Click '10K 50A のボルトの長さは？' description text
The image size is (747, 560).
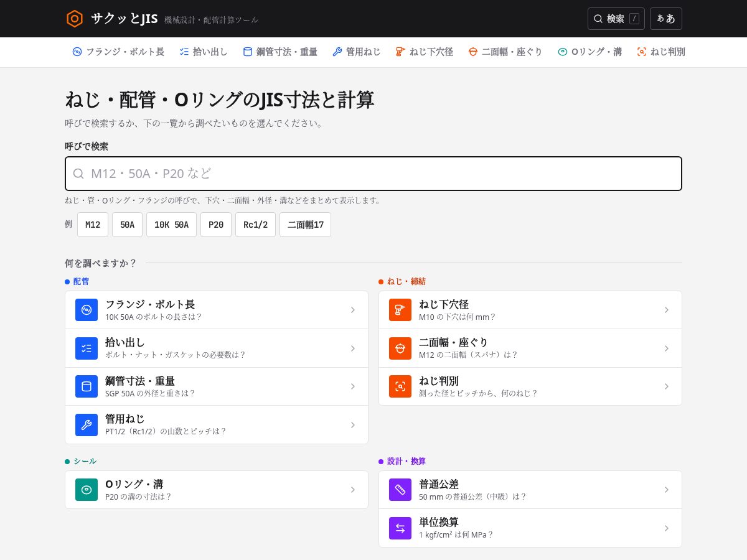pyautogui.click(x=154, y=317)
